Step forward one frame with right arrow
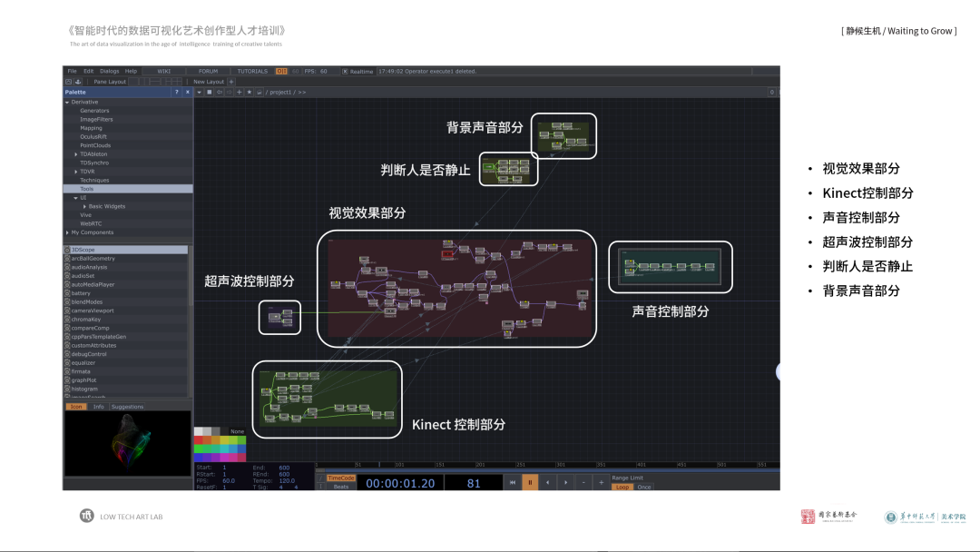The height and width of the screenshot is (552, 980). pyautogui.click(x=566, y=482)
